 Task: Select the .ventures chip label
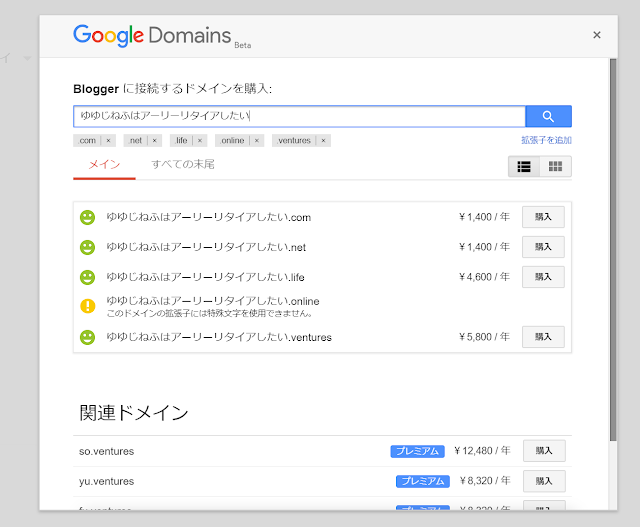(293, 140)
